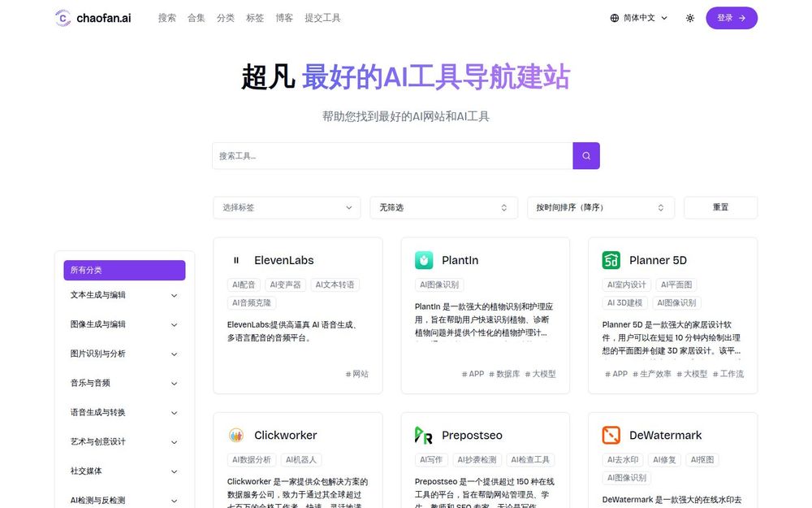
Task: Click the AI图像识别 tag on PlantIn
Action: [439, 284]
